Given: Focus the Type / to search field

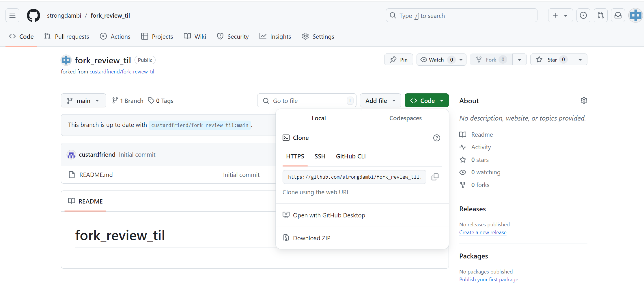Looking at the screenshot, I should click(462, 16).
